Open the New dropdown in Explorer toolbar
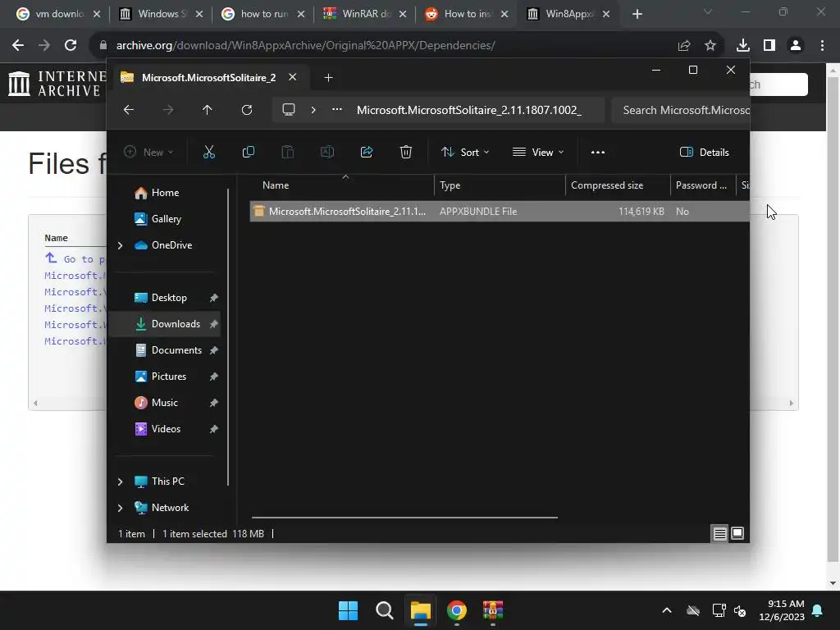 tap(148, 152)
